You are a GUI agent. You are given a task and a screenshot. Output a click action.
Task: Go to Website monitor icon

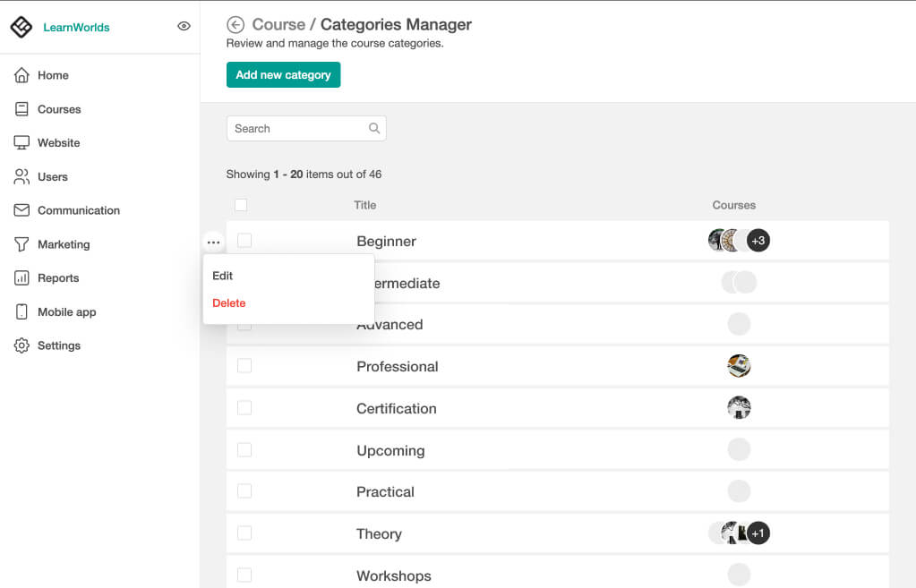click(x=21, y=143)
